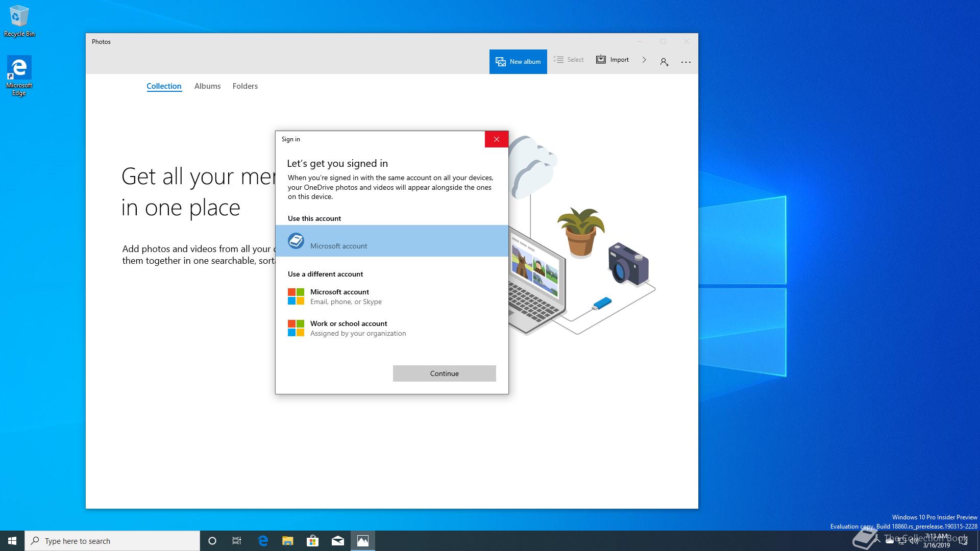The image size is (980, 551).
Task: Click the 'Use a different account' label
Action: 325,274
